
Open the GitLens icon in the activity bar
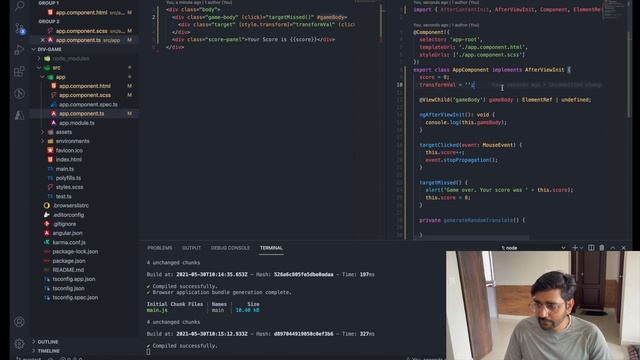coord(19,93)
